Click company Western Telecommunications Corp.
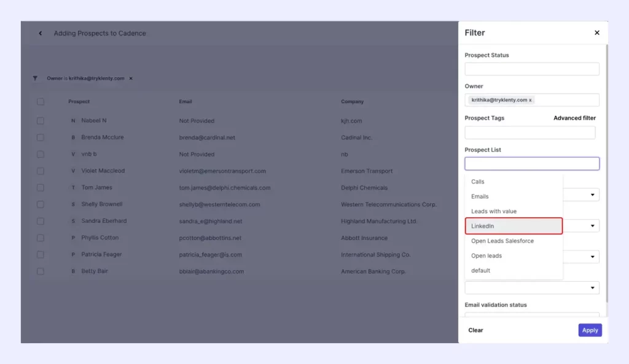The width and height of the screenshot is (629, 364). pyautogui.click(x=389, y=204)
